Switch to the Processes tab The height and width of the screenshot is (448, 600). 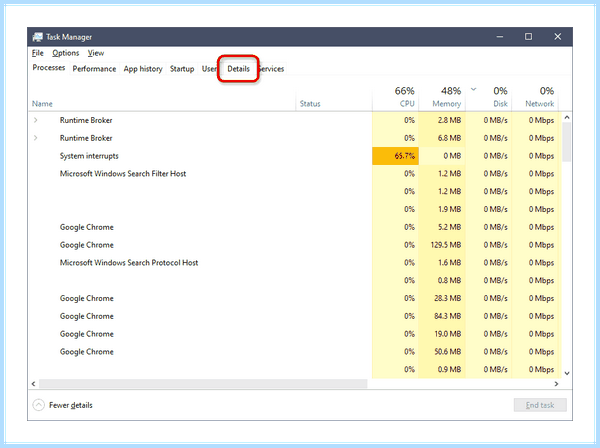pyautogui.click(x=49, y=68)
